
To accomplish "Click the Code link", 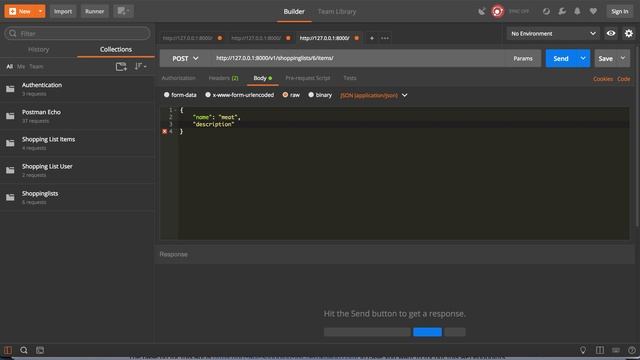I will pyautogui.click(x=624, y=79).
